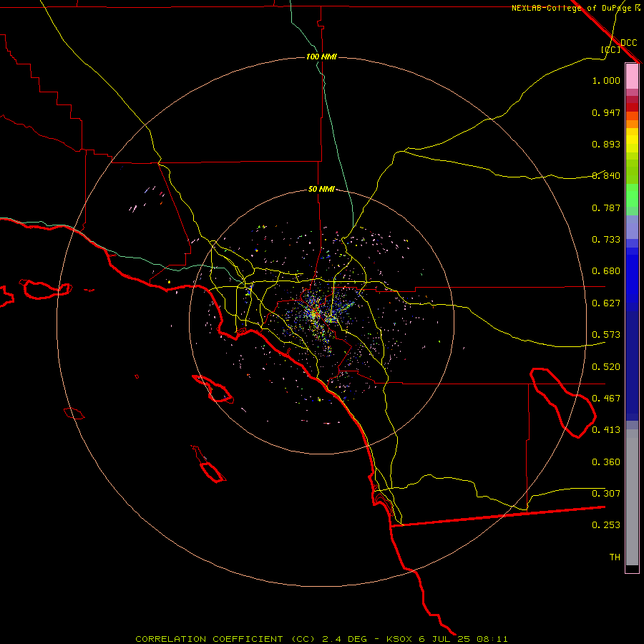
Task: Click the 0.520 color scale value
Action: pos(606,367)
